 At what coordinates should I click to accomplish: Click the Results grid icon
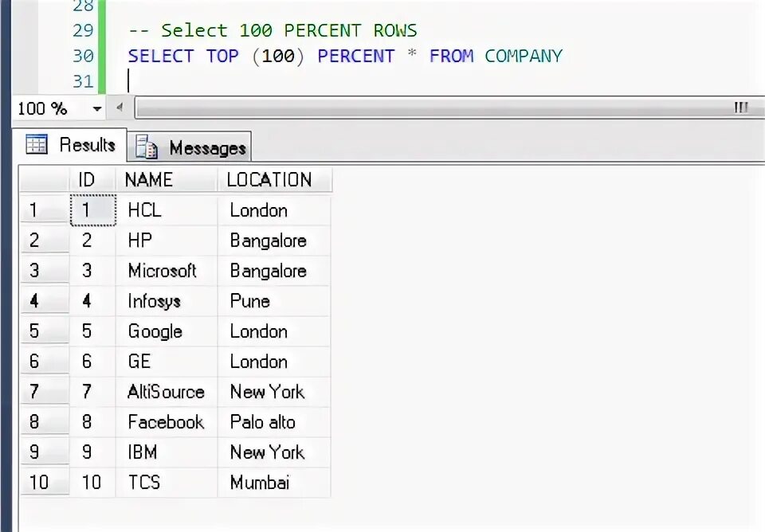[x=37, y=144]
